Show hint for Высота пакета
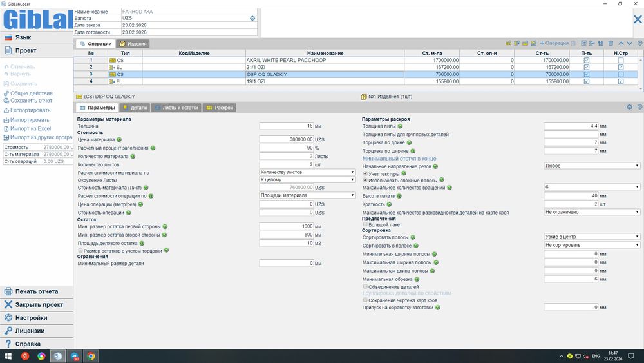Screen dimensions: 644x363 (399, 196)
